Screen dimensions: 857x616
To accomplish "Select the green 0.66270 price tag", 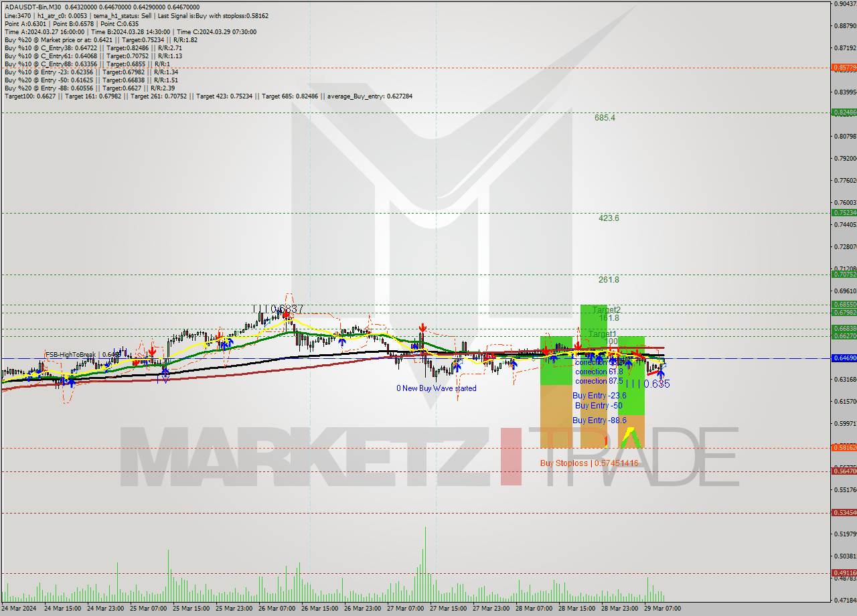I will click(x=844, y=336).
